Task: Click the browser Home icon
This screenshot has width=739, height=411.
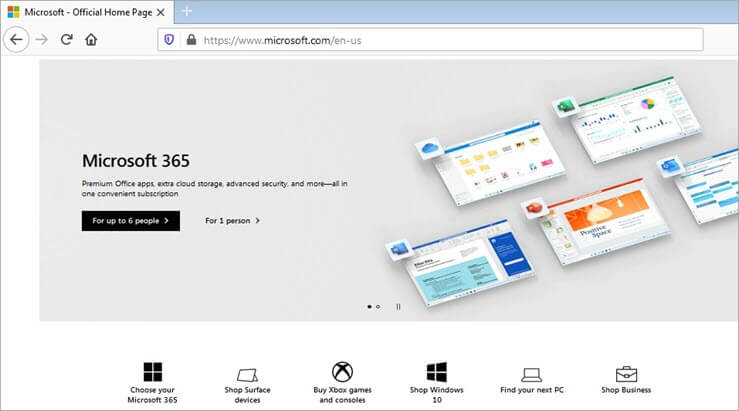Action: pyautogui.click(x=91, y=40)
